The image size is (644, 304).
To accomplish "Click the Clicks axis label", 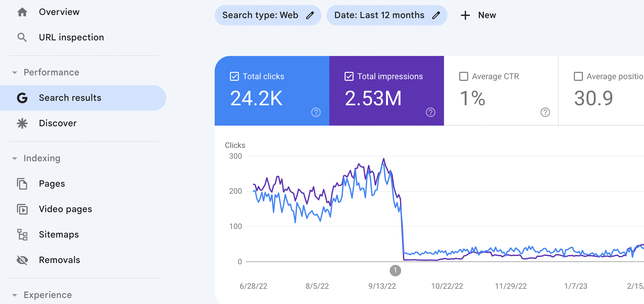I will click(235, 145).
